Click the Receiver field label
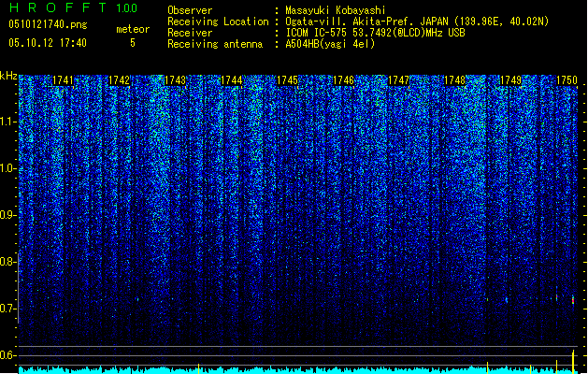Viewport: 588px width, 374px height. click(x=190, y=33)
